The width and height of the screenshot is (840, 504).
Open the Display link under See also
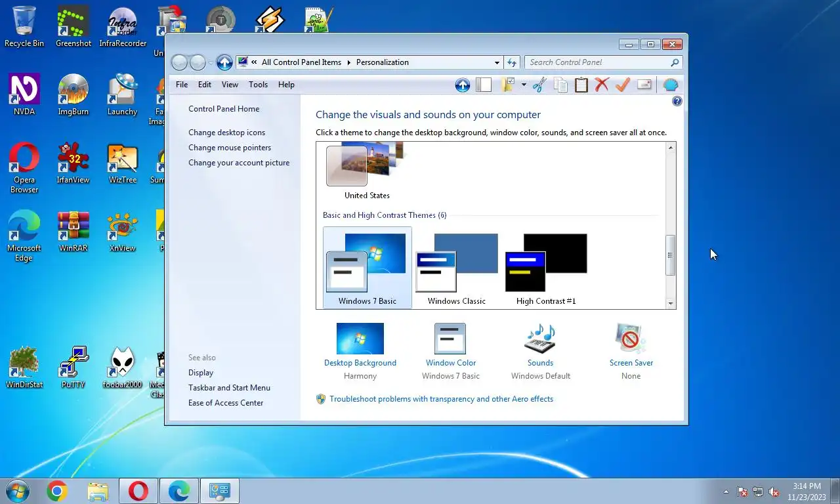201,373
